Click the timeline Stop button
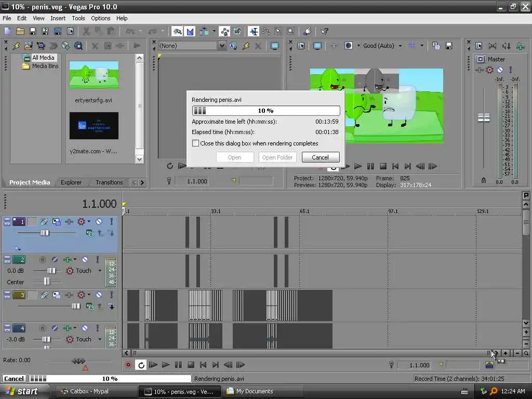Image resolution: width=532 pixels, height=399 pixels. 191,365
